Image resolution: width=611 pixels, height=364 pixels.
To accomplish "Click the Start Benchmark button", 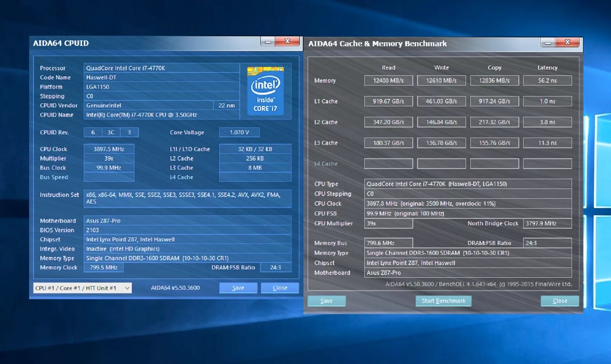I will 443,301.
